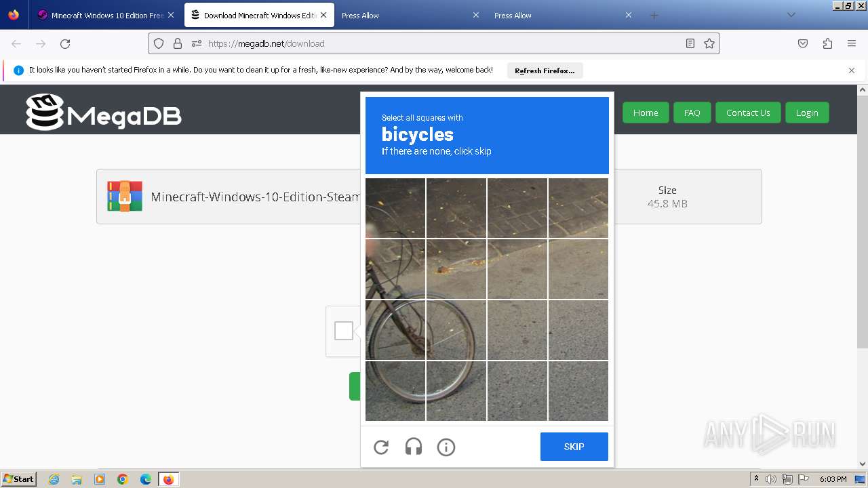Screen dimensions: 868x488
Task: Tick the captcha checkbox behind the dialog
Action: pyautogui.click(x=344, y=331)
